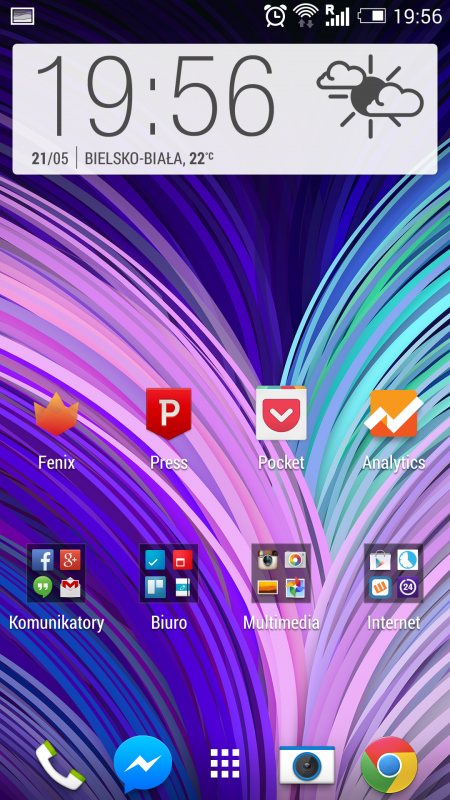Viewport: 450px width, 800px height.
Task: Launch Facebook Messenger from the dock
Action: pos(143,764)
